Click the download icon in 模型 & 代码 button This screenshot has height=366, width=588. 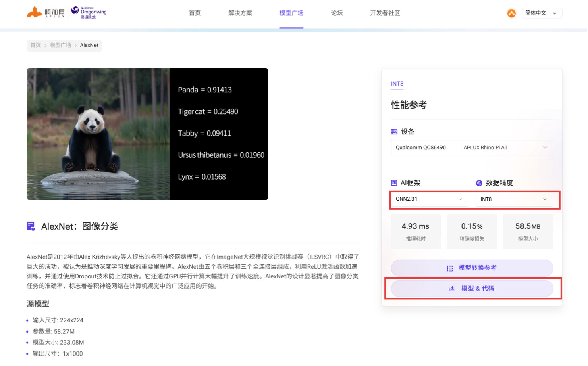click(x=452, y=289)
